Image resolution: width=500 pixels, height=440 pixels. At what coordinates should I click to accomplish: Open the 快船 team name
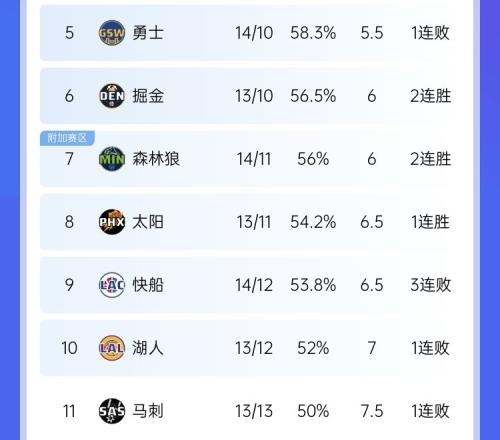[x=148, y=285]
